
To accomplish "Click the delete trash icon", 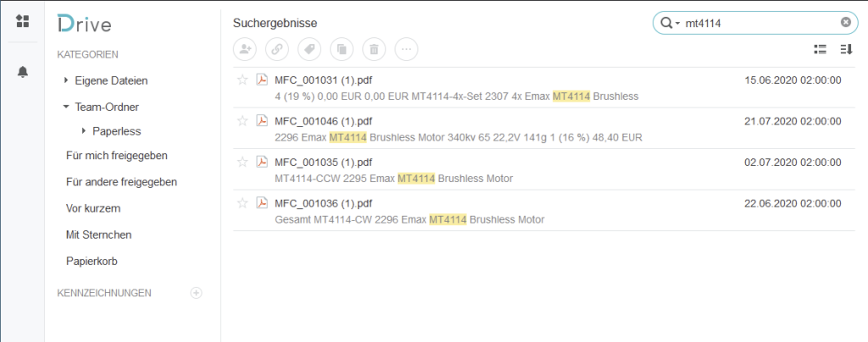I will coord(374,50).
